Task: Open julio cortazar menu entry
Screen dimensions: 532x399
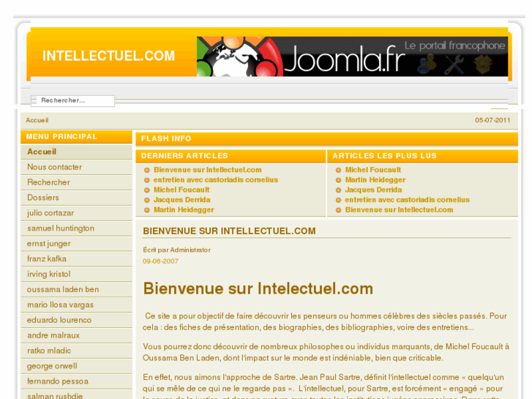Action: pyautogui.click(x=76, y=213)
